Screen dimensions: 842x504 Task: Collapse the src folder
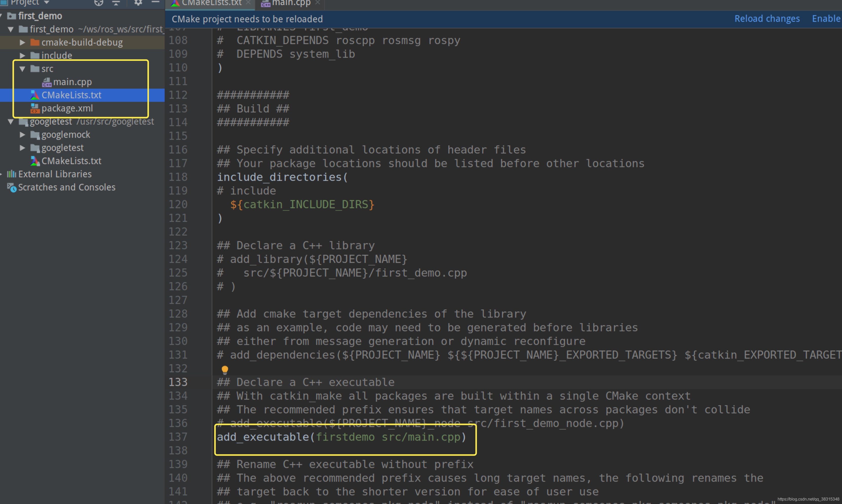(22, 69)
